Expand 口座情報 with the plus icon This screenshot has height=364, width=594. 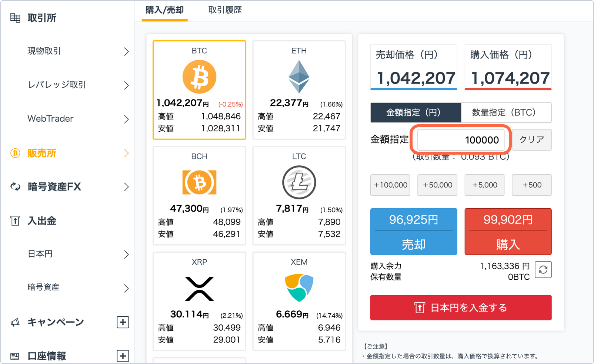123,356
